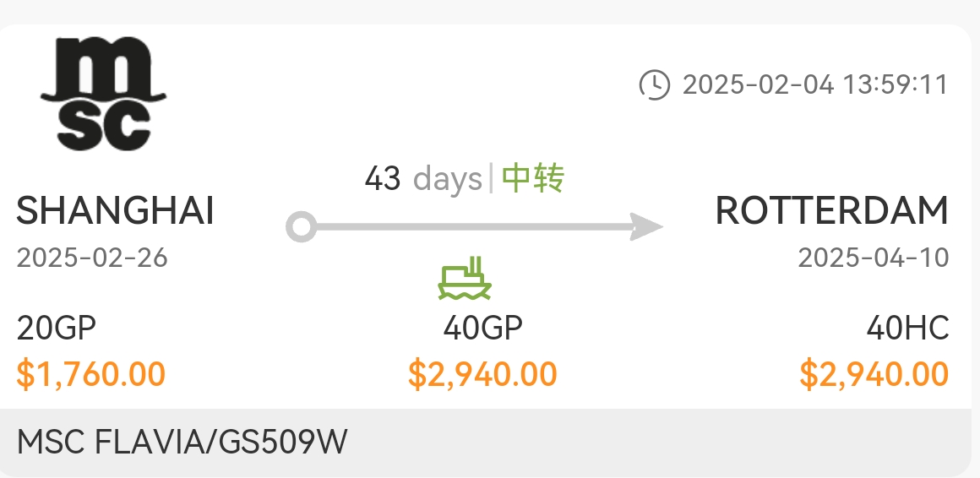Click the route start circle marker
This screenshot has height=478, width=980.
point(301,226)
